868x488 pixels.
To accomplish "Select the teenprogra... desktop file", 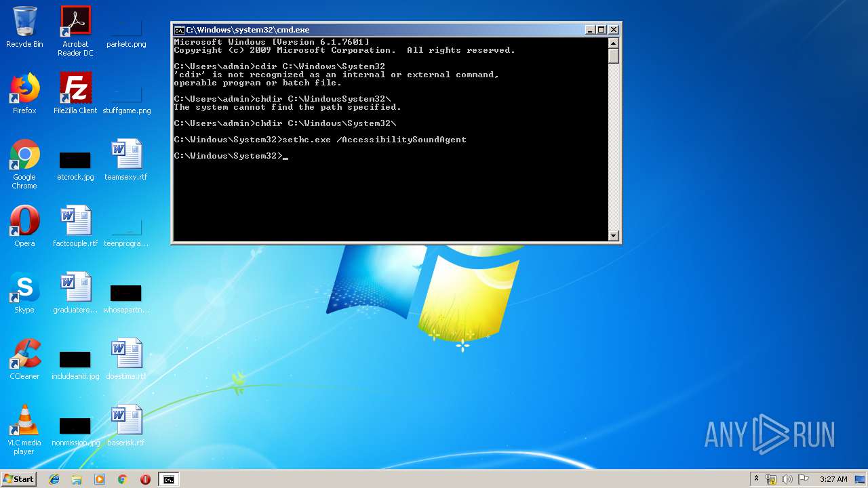I will 126,230.
